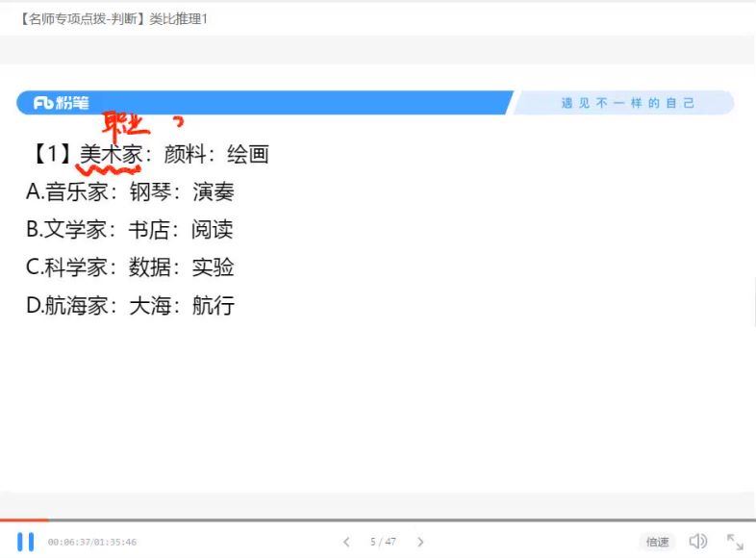Image resolution: width=756 pixels, height=558 pixels.
Task: Click slogan 遇见不一样的自己
Action: (628, 103)
